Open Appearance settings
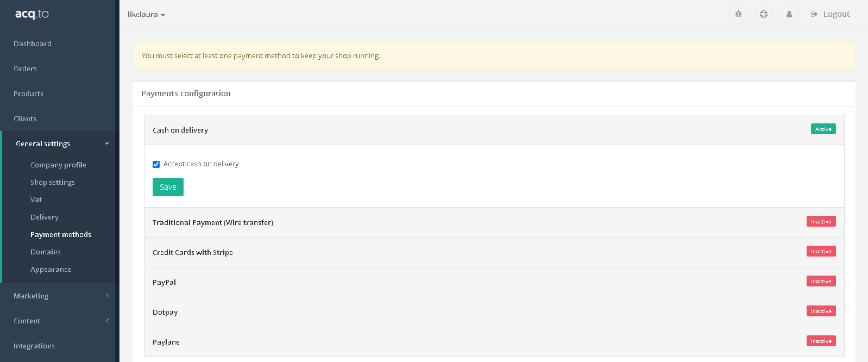Screen dimensions: 868x362 click(51, 269)
